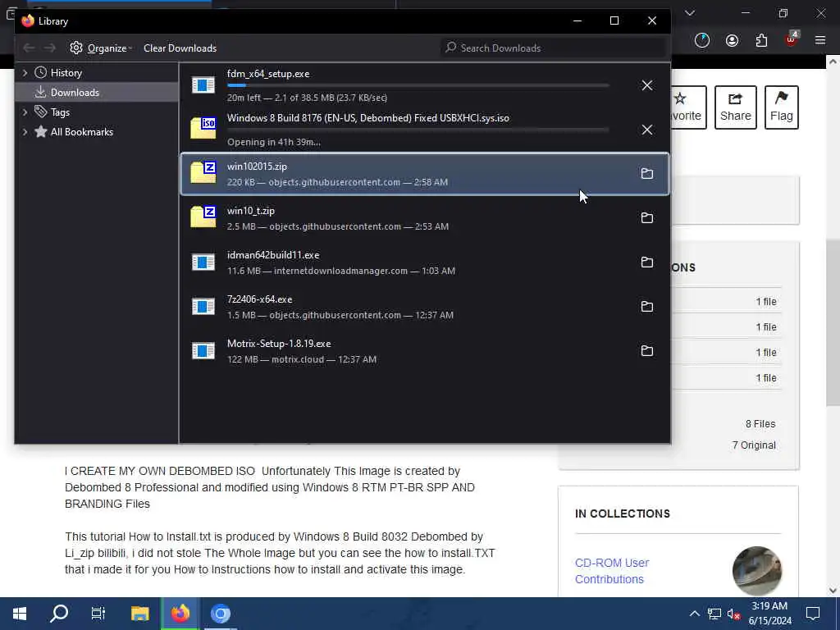Open Task View on the taskbar

98,614
